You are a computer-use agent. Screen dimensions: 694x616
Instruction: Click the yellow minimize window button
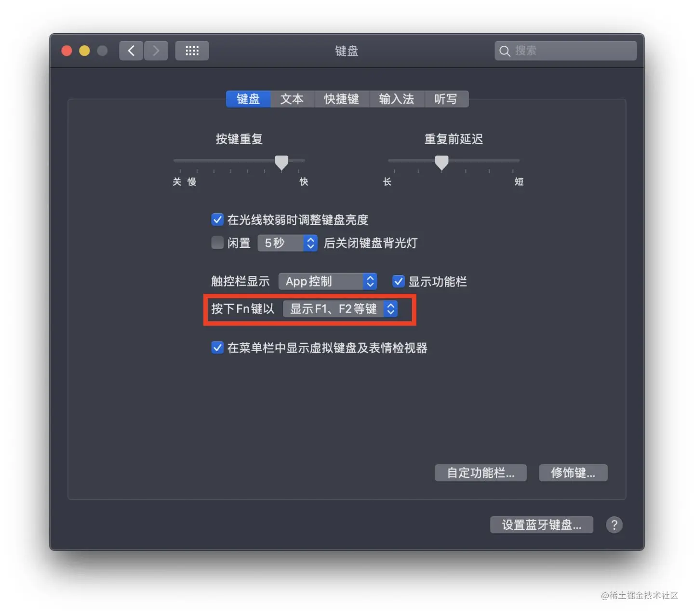pos(84,51)
